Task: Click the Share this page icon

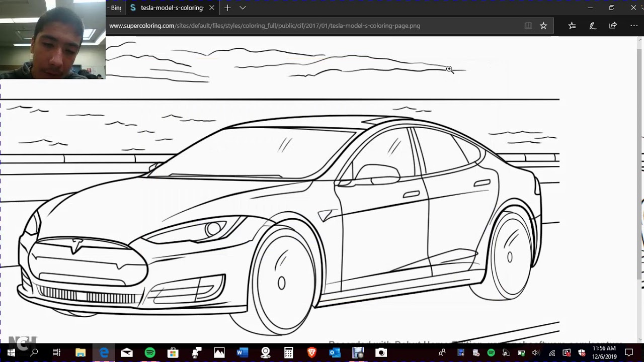Action: click(613, 26)
